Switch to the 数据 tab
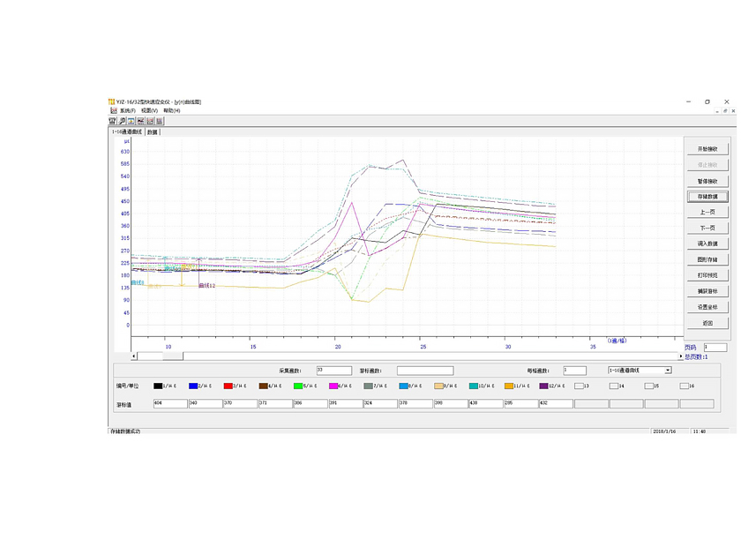This screenshot has width=756, height=547. (x=153, y=131)
